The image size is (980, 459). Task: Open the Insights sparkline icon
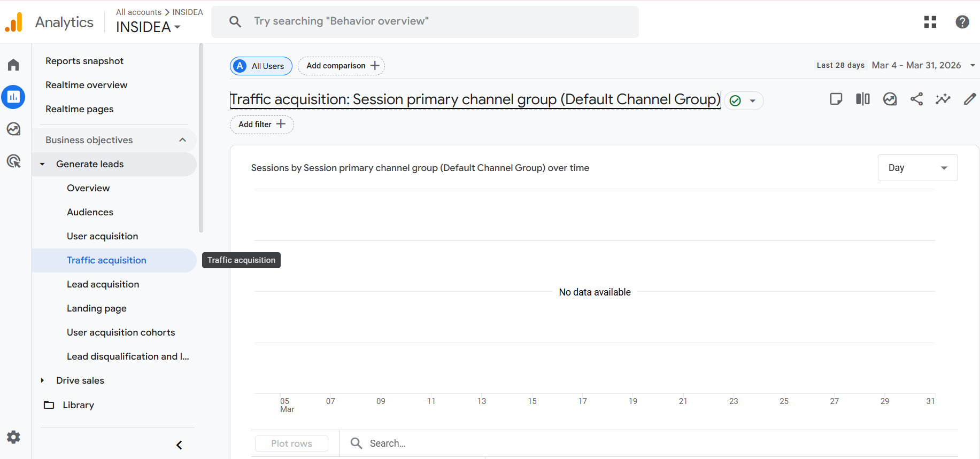(x=943, y=99)
